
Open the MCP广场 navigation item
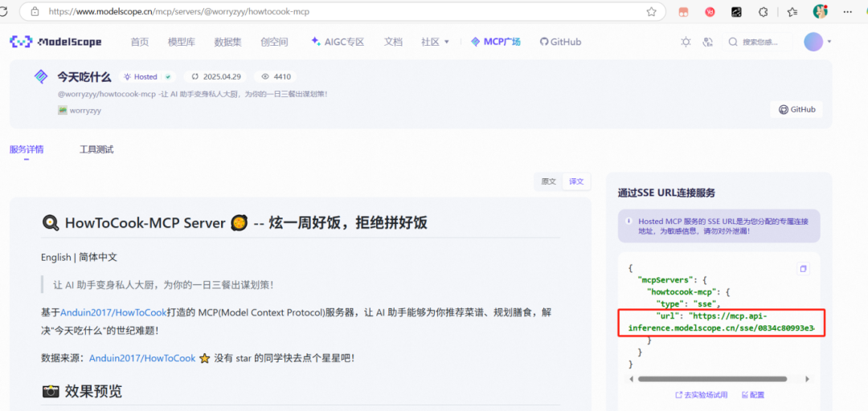[x=495, y=42]
